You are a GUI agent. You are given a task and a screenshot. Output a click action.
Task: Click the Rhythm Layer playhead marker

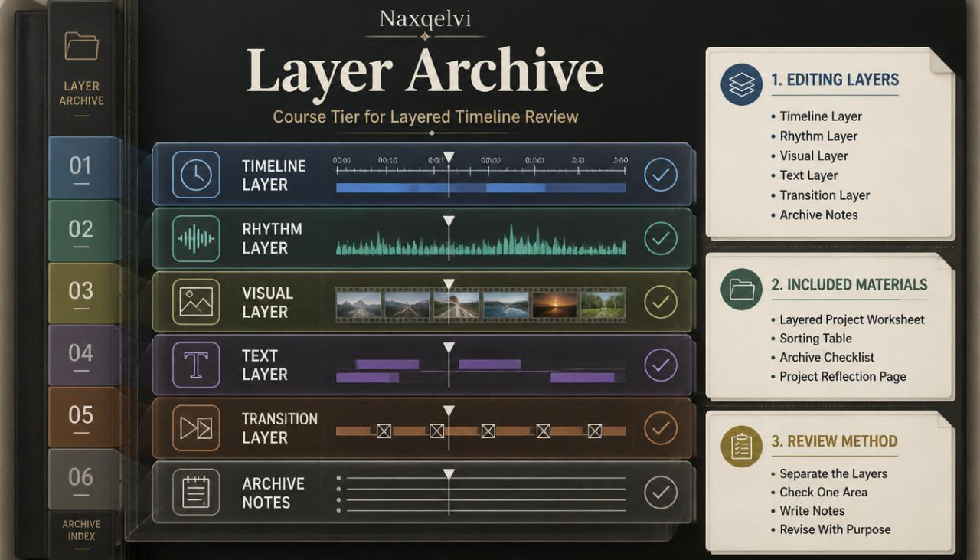[x=449, y=221]
